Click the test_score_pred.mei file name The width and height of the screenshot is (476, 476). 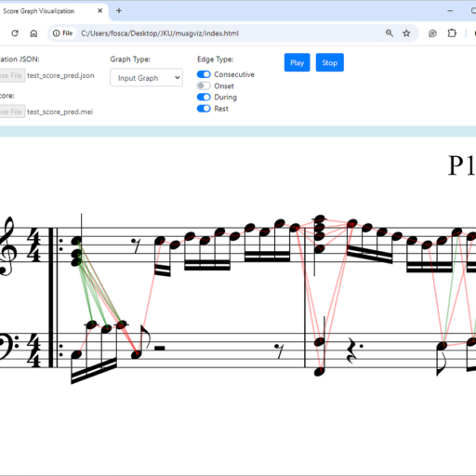point(60,112)
